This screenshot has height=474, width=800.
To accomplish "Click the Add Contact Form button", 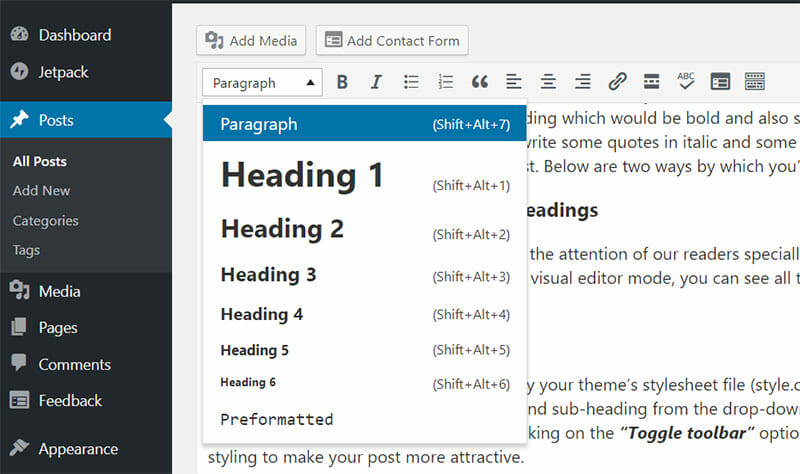I will (392, 41).
